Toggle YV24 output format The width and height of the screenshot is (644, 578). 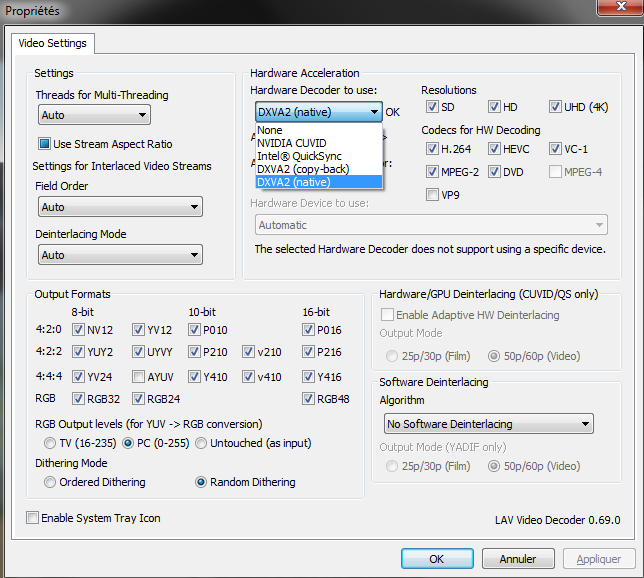[78, 377]
